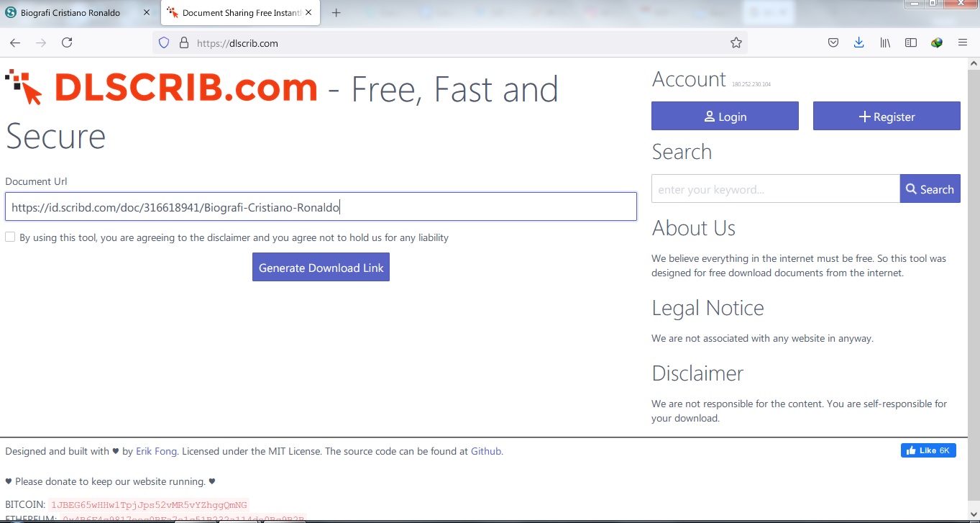Open the Erik Fong link
This screenshot has height=523, width=980.
click(x=157, y=451)
